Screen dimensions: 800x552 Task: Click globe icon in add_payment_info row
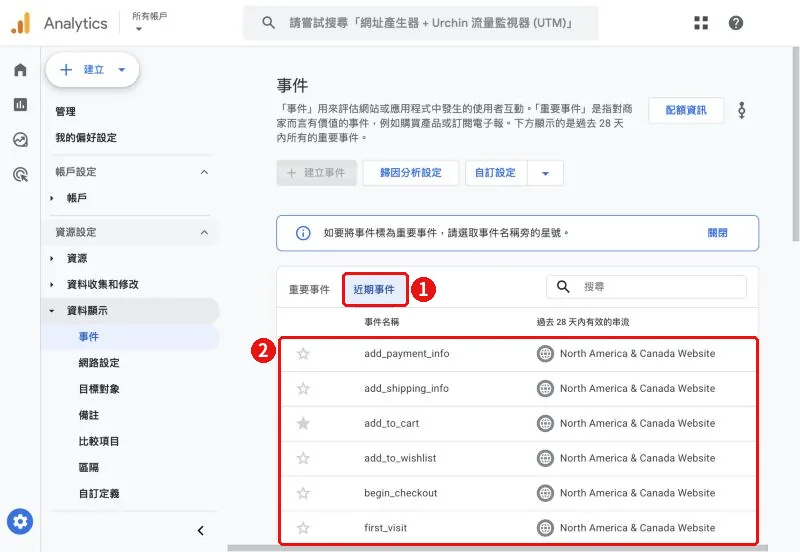tap(545, 354)
